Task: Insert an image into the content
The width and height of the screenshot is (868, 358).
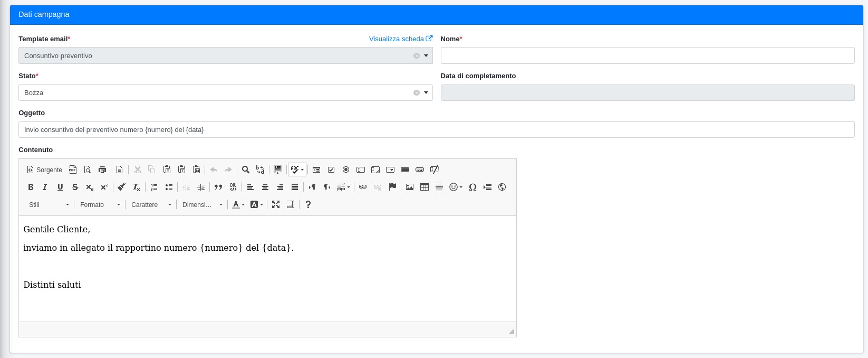Action: pyautogui.click(x=409, y=187)
